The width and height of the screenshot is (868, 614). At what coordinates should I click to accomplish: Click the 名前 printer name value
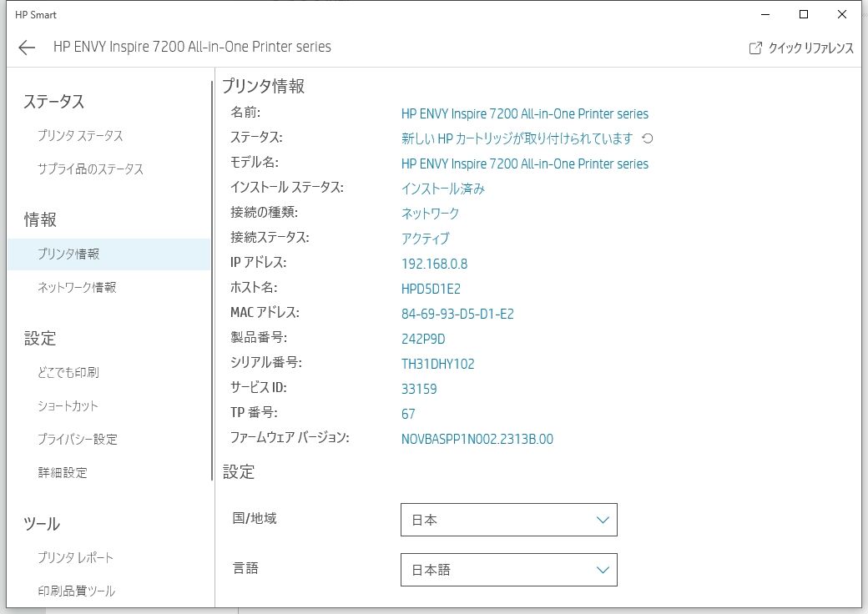click(x=525, y=114)
